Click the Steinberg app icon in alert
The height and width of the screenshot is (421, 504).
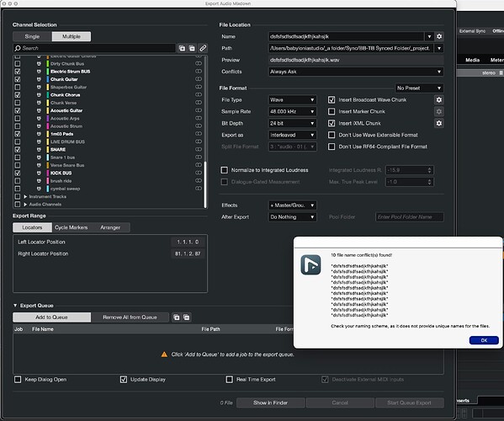coord(310,264)
